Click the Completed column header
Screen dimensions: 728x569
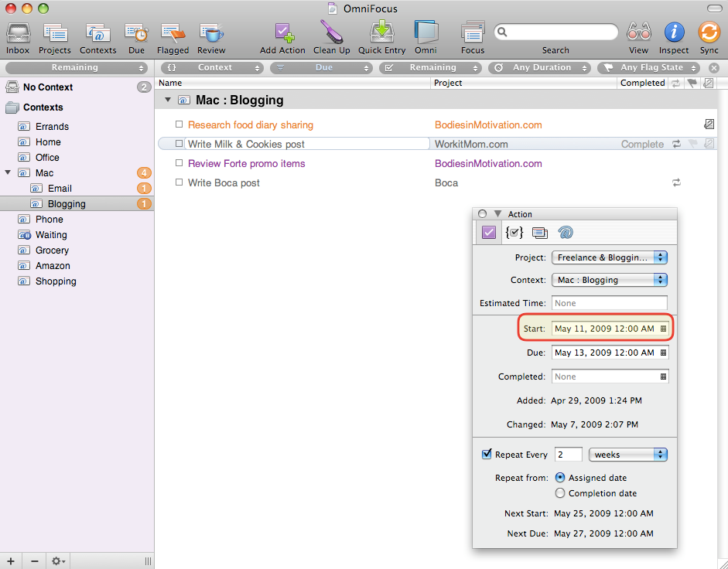(643, 83)
